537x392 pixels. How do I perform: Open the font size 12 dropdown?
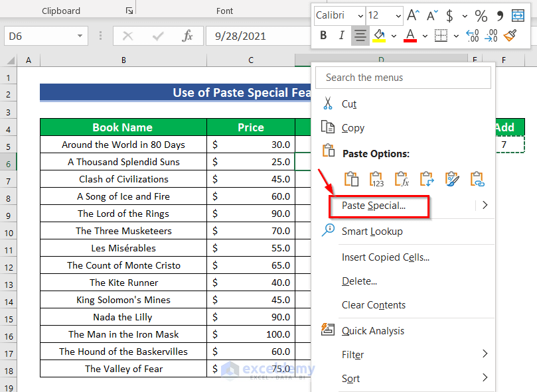398,15
